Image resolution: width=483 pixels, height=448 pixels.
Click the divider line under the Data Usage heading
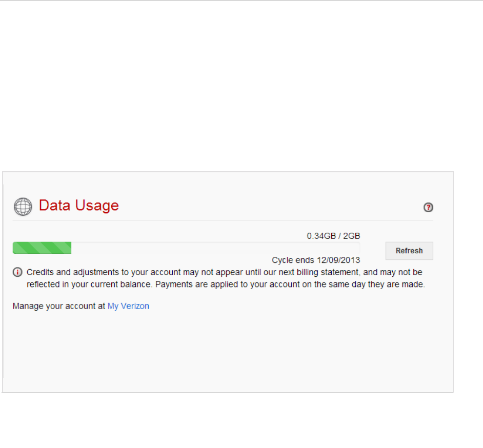click(x=223, y=220)
